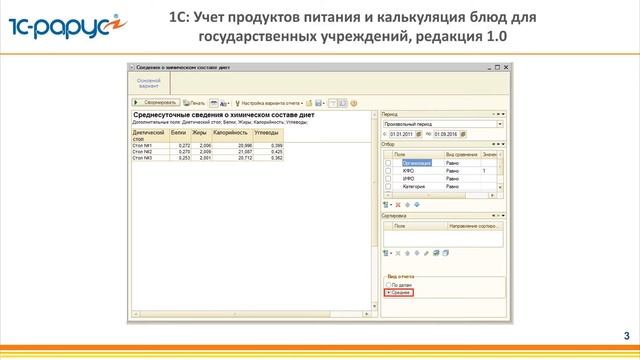The image size is (640, 360).
Task: Click the start date field 01.01.2011
Action: (x=402, y=134)
